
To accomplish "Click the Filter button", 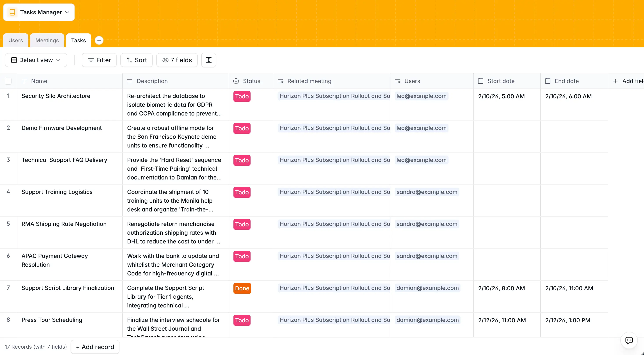I will 99,60.
